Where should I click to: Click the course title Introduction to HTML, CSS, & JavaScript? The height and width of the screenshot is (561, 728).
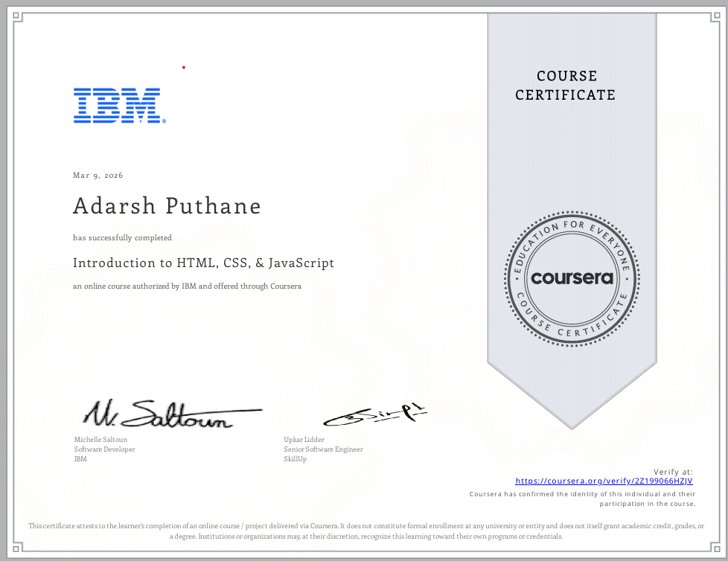click(203, 263)
